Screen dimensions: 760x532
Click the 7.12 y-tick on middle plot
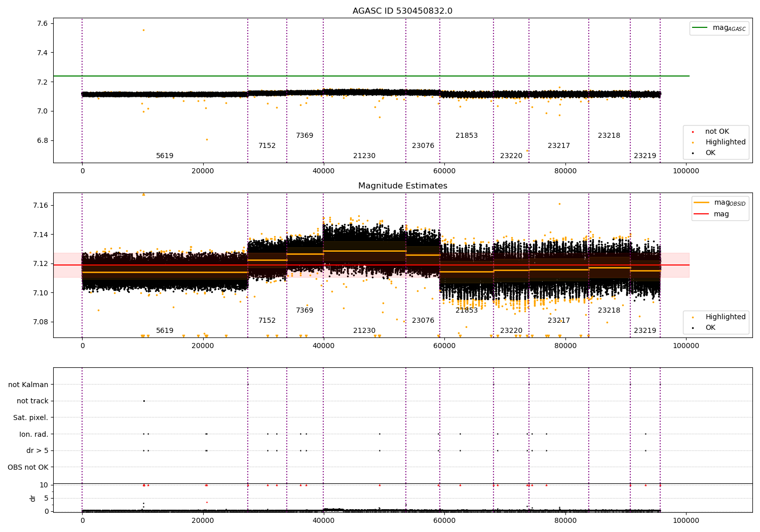tap(41, 263)
